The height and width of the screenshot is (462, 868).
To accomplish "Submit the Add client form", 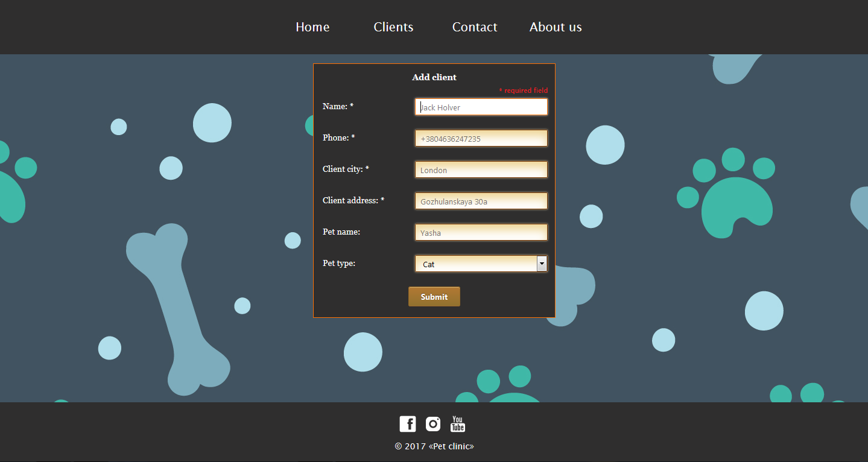I will coord(434,296).
